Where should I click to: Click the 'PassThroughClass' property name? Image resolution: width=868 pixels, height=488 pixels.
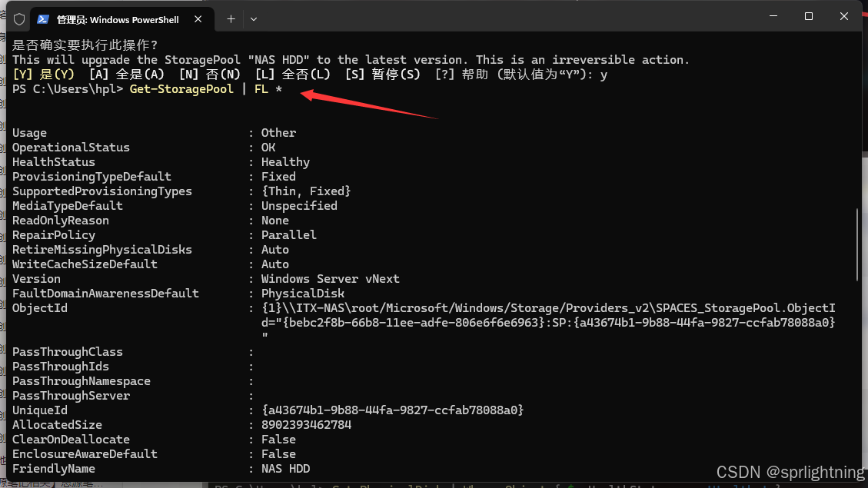click(x=68, y=352)
